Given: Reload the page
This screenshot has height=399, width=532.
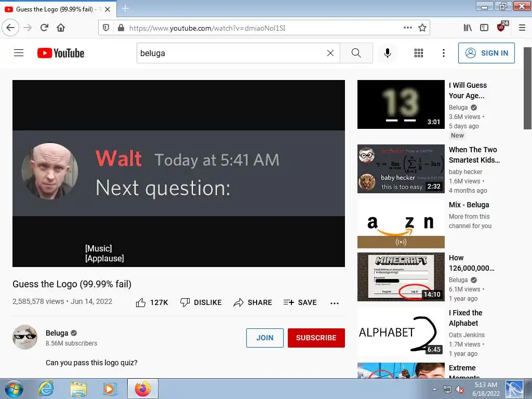Looking at the screenshot, I should coord(44,28).
